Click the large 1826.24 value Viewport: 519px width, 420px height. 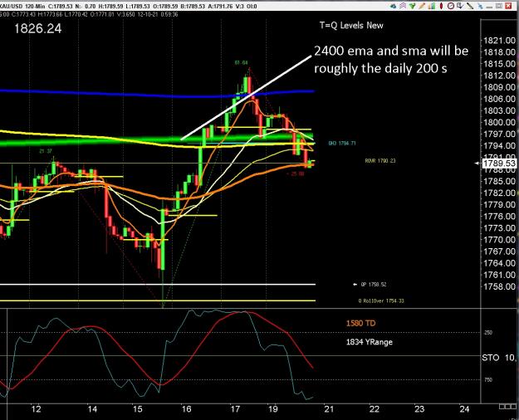pos(37,28)
